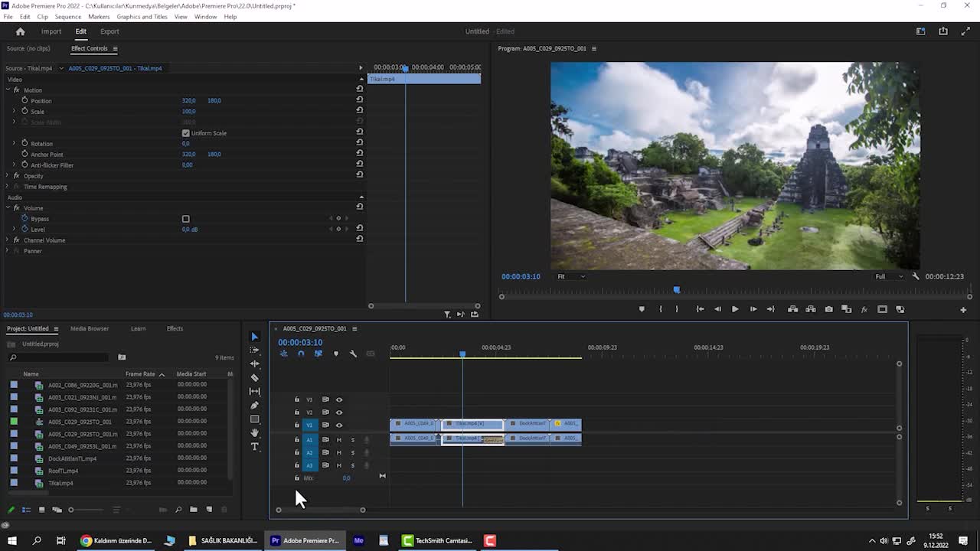Open the Graphics and Titles menu
Viewport: 980px width, 551px height.
pyautogui.click(x=142, y=16)
